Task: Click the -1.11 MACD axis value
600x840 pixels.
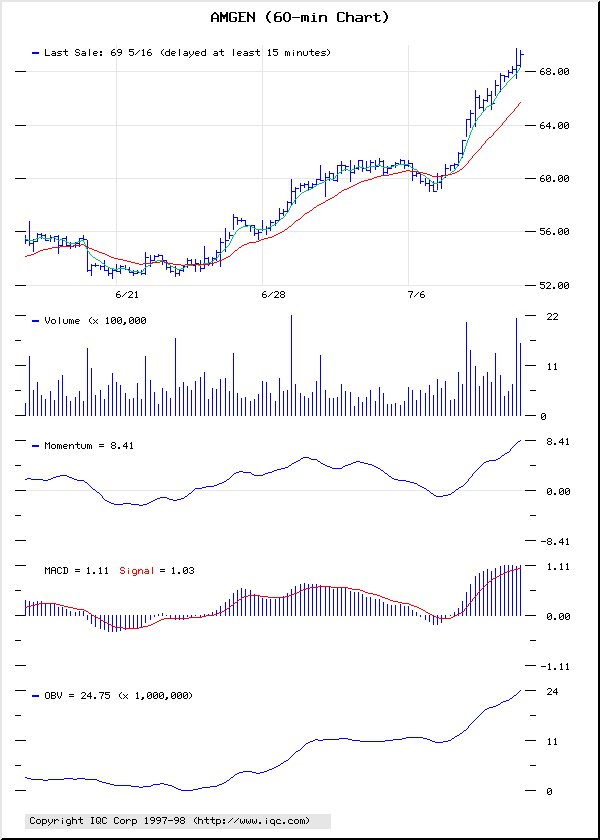Action: point(554,666)
